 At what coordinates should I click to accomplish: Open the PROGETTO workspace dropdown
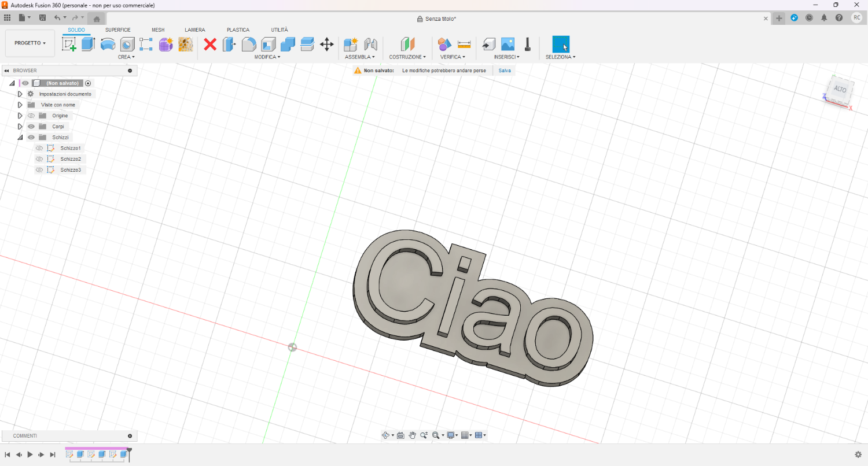(x=30, y=43)
